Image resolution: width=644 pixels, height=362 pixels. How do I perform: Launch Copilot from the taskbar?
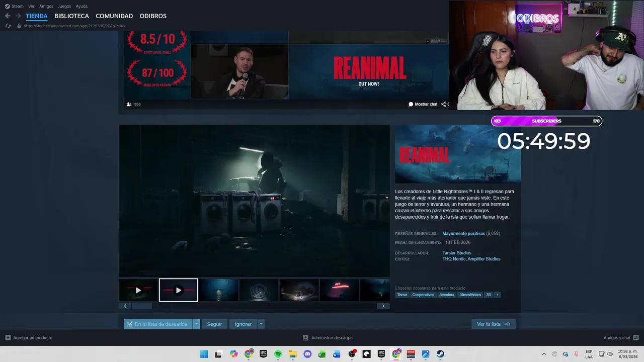[x=233, y=354]
